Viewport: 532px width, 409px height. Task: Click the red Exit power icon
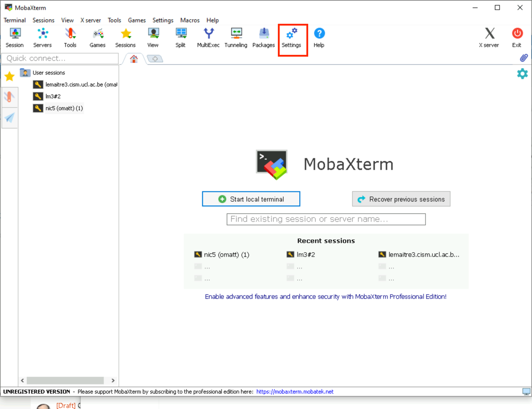[517, 38]
